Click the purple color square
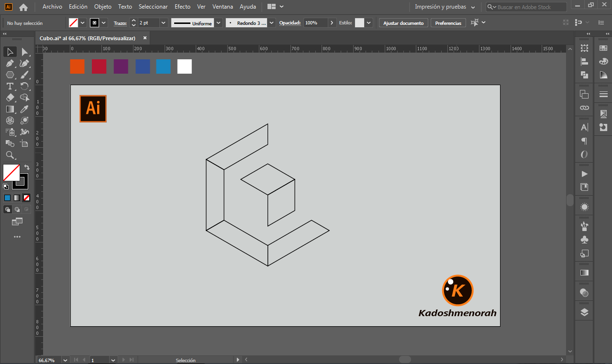Screen dimensions: 612x364 tap(121, 66)
